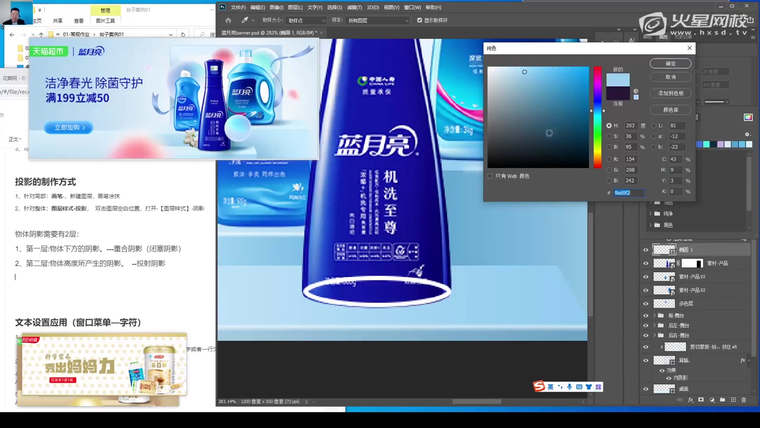Click the create new layer icon
This screenshot has height=428, width=760.
[733, 400]
